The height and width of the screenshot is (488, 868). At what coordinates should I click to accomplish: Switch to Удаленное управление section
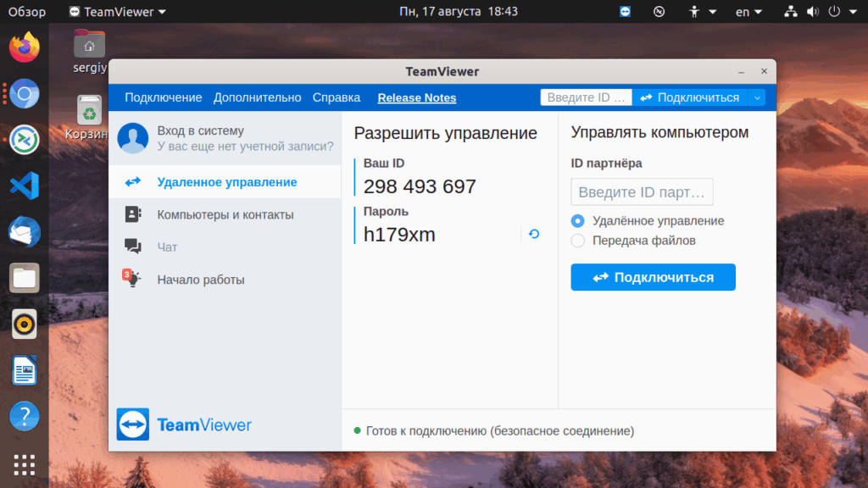click(225, 181)
